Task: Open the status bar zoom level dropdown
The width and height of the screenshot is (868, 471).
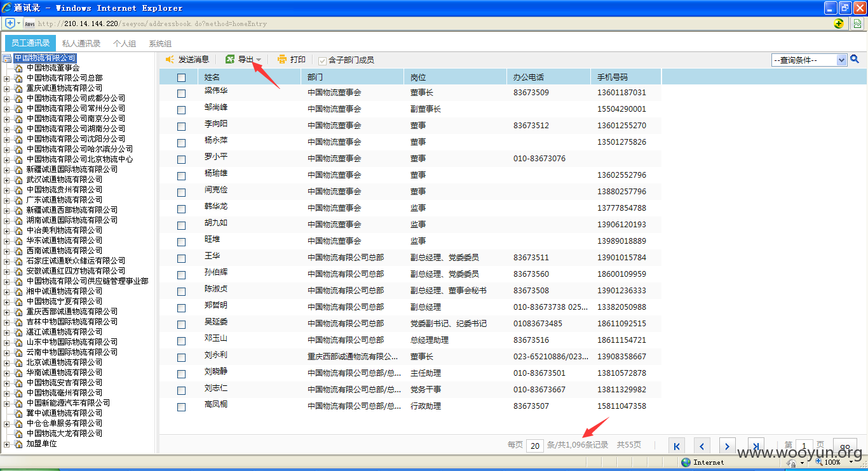Action: pos(850,463)
